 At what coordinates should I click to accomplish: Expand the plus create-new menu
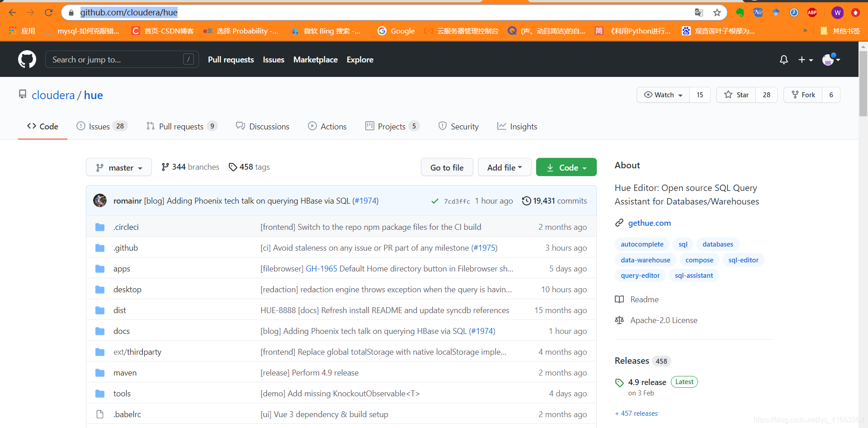coord(806,60)
